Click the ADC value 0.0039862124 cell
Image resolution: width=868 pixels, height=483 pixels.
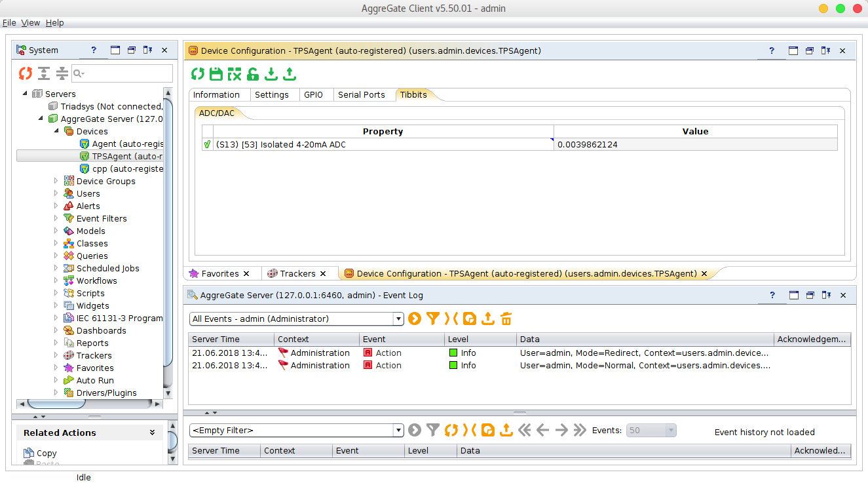click(695, 144)
